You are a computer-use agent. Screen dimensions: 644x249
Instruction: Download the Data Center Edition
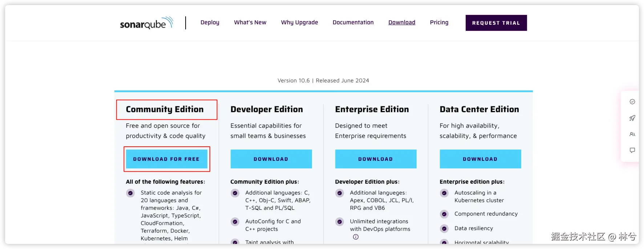(481, 159)
